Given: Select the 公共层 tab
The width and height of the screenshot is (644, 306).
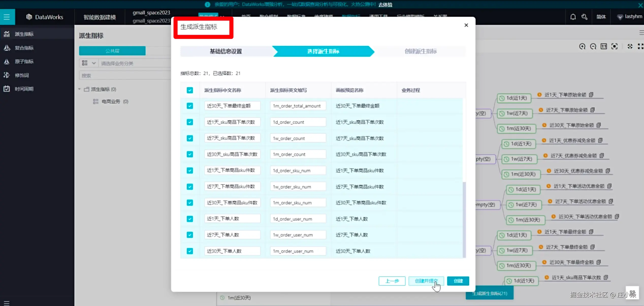Looking at the screenshot, I should 112,51.
